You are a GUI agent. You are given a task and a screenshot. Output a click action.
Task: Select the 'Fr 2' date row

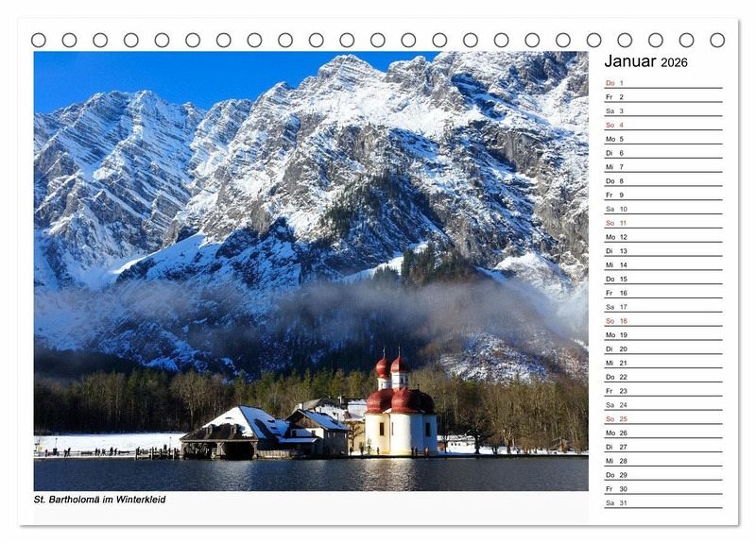(663, 97)
